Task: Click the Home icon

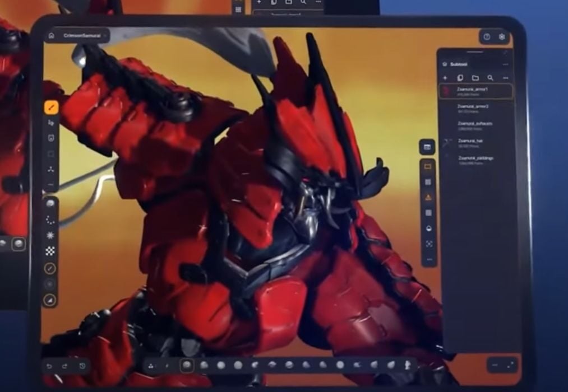Action: [x=52, y=35]
